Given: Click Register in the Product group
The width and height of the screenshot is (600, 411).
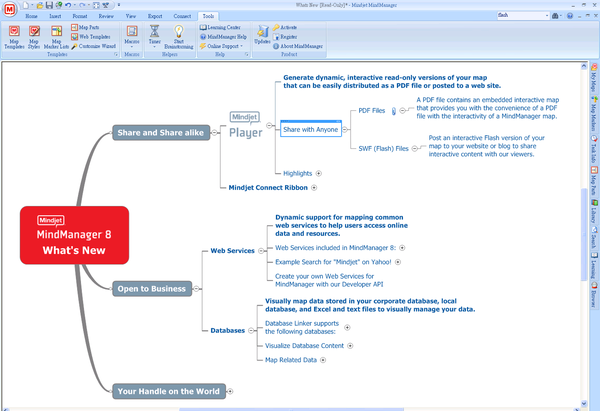Looking at the screenshot, I should (285, 37).
